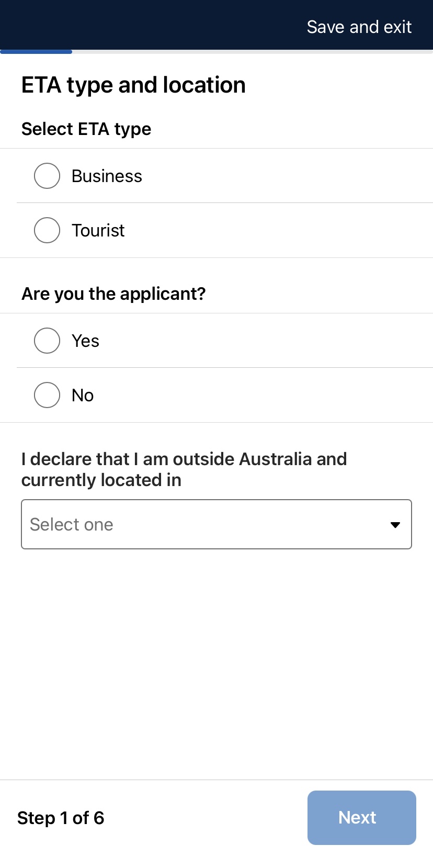The width and height of the screenshot is (433, 868).
Task: Open the "Select one" location combo box
Action: (209, 524)
